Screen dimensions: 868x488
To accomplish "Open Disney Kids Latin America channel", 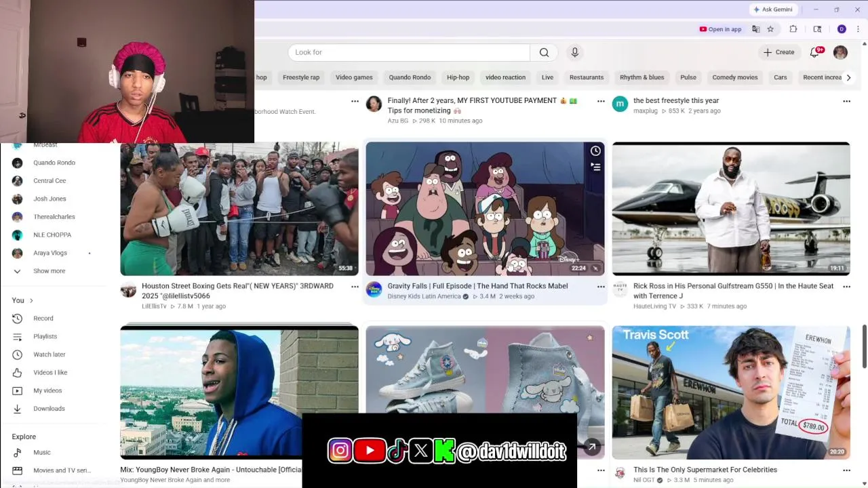I will click(424, 296).
